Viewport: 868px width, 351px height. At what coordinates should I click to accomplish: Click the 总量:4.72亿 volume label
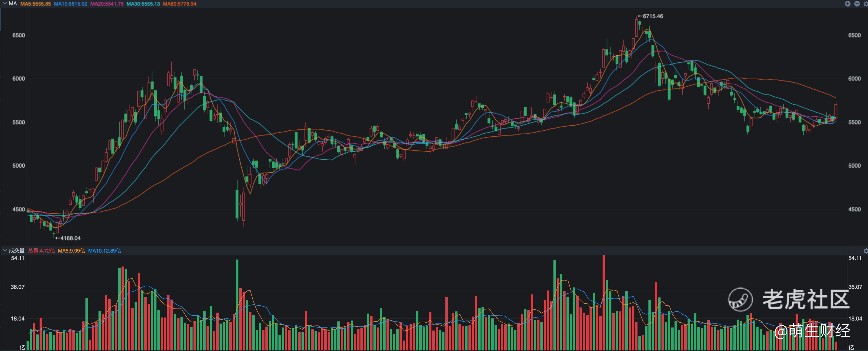[41, 251]
